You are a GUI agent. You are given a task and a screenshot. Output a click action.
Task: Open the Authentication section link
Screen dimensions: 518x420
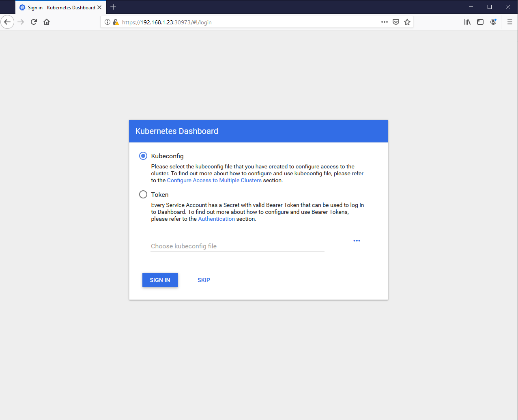click(x=216, y=219)
